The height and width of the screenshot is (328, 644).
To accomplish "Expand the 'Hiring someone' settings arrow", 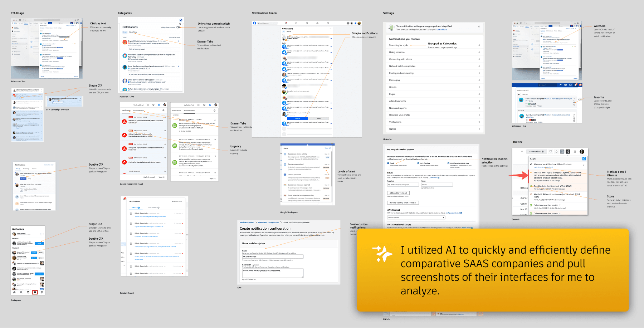I will (479, 52).
